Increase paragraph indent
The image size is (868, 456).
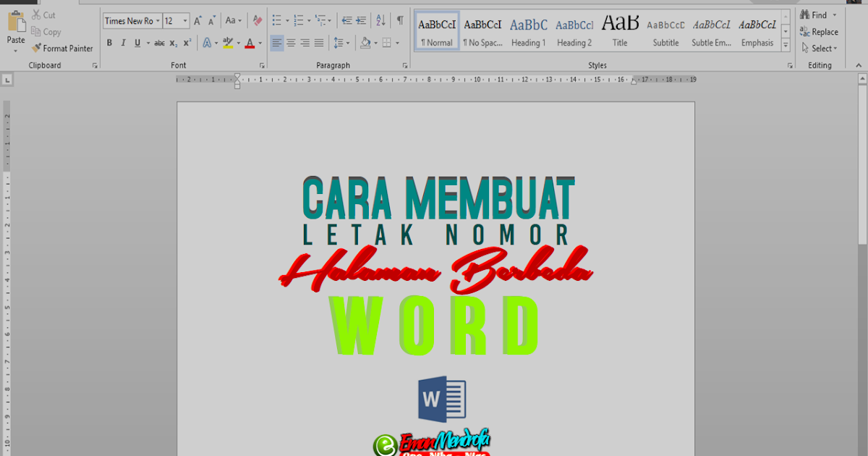click(x=361, y=21)
